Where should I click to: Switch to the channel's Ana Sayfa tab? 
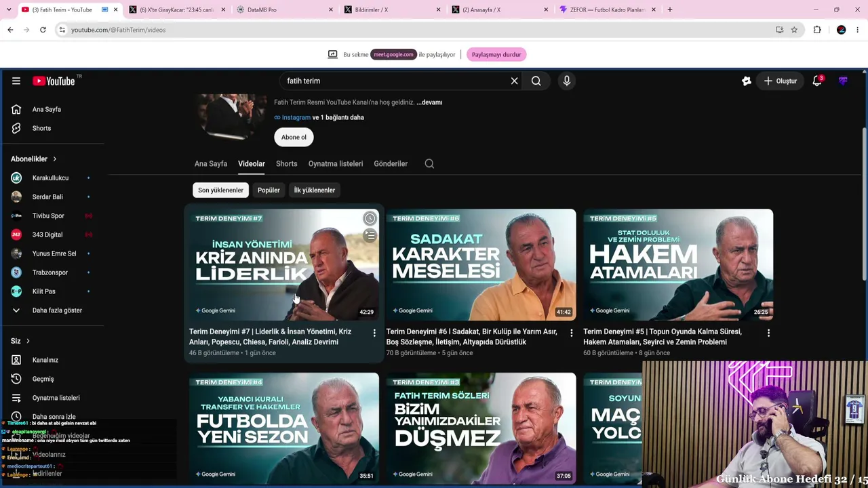[x=211, y=163]
